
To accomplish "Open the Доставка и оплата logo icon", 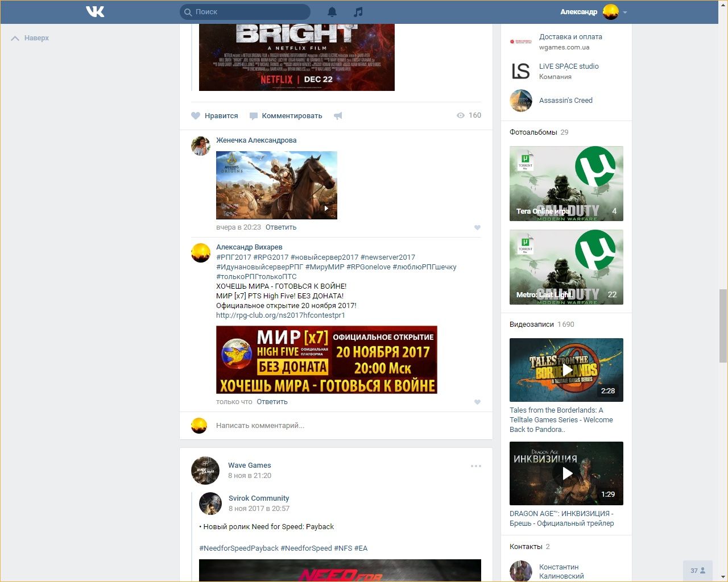I will click(x=521, y=41).
